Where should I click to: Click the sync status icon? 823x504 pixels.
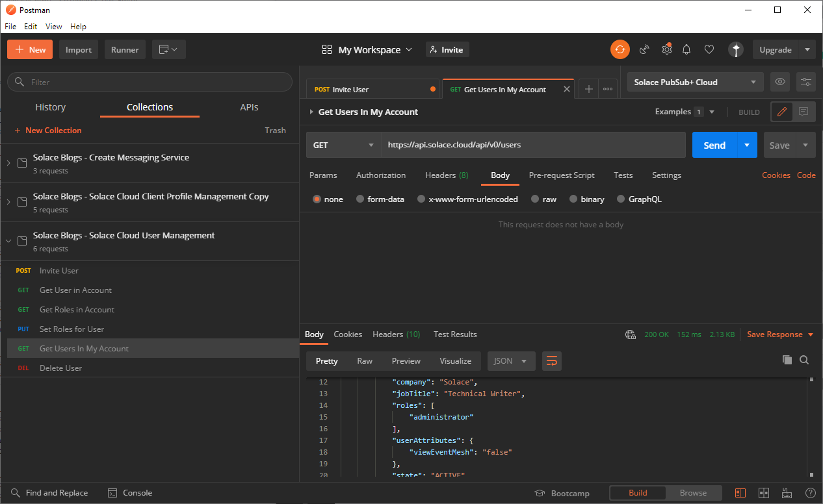pyautogui.click(x=620, y=49)
